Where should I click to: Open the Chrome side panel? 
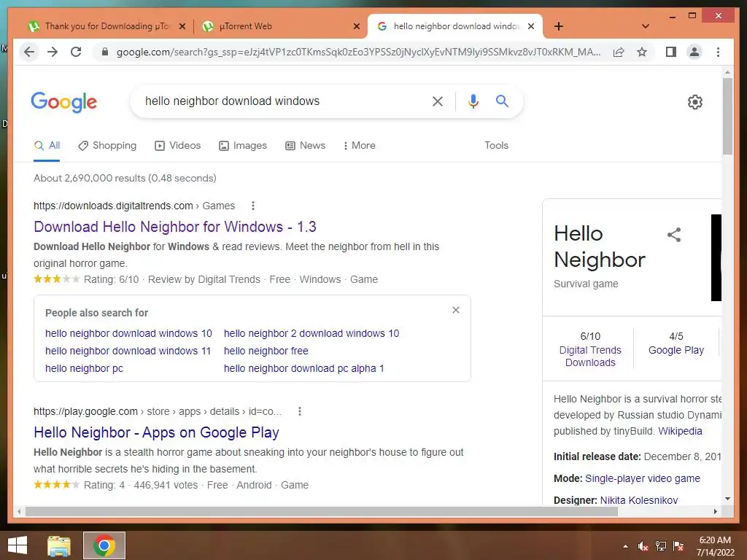(x=671, y=52)
